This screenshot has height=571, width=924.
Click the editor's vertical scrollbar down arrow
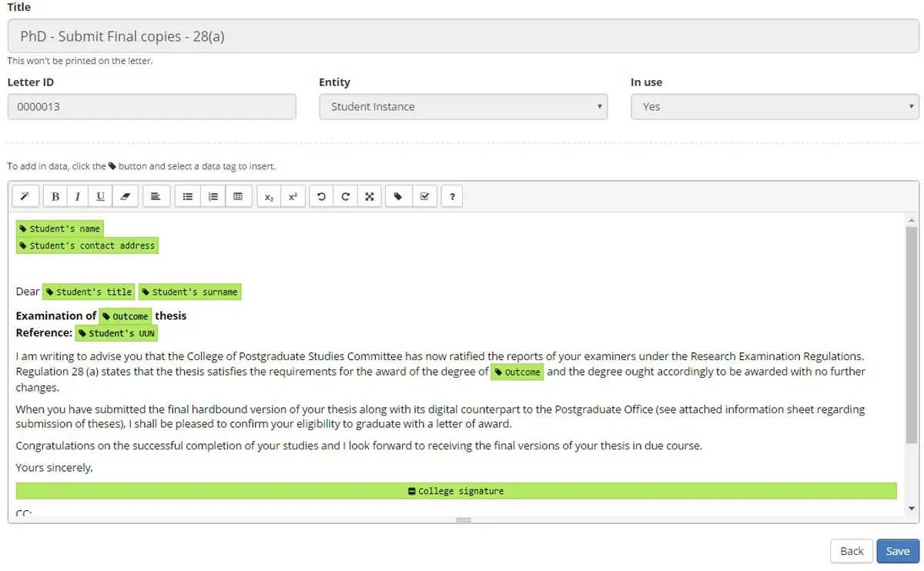tap(912, 509)
